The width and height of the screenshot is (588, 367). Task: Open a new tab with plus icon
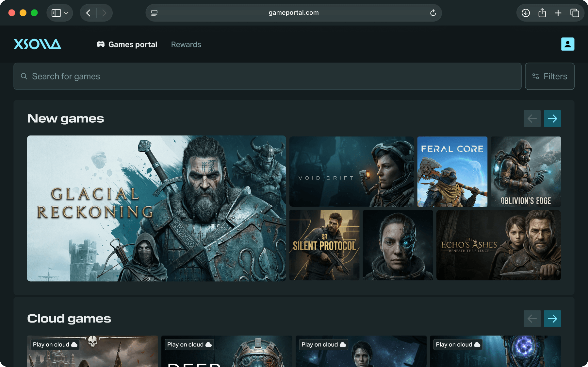(558, 13)
